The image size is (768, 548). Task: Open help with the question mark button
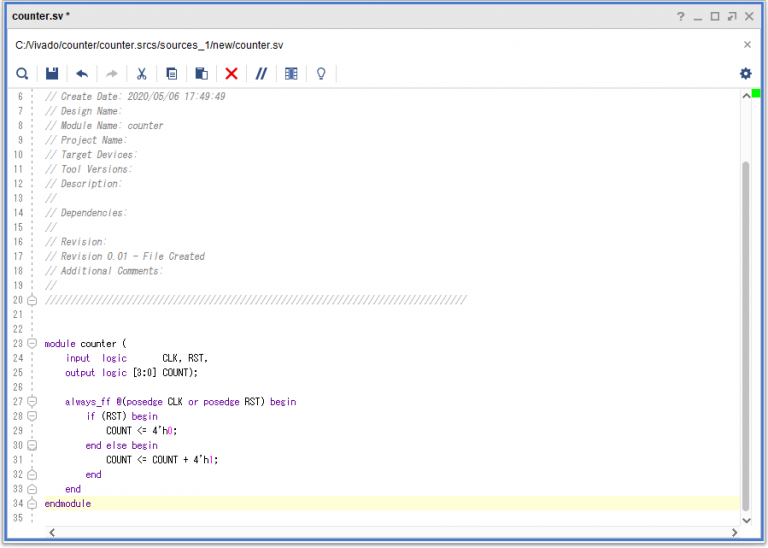coord(680,16)
